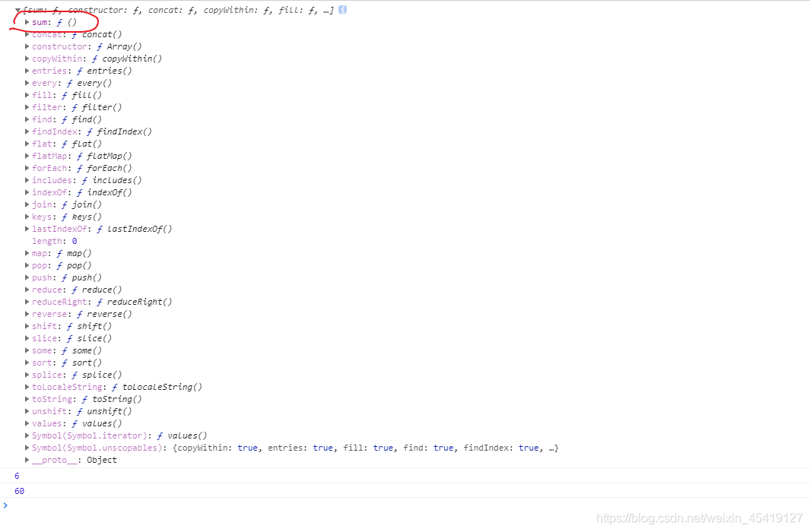Click the array summary header text

(x=178, y=10)
